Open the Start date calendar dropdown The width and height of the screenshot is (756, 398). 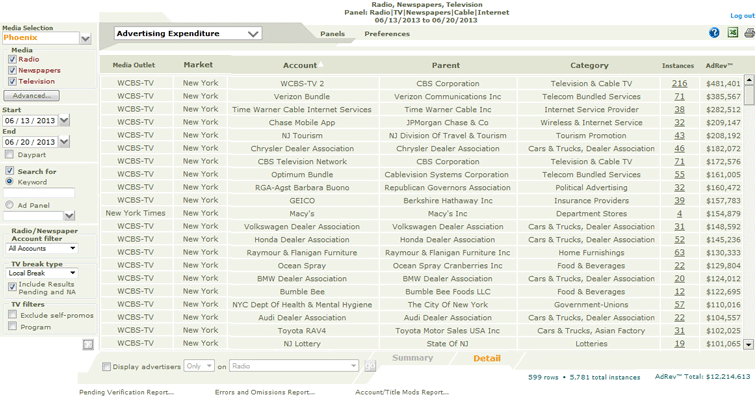click(x=64, y=120)
